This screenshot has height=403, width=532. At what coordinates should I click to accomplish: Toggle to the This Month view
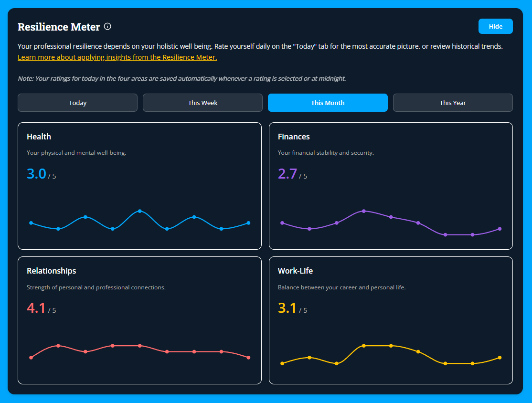pos(328,103)
